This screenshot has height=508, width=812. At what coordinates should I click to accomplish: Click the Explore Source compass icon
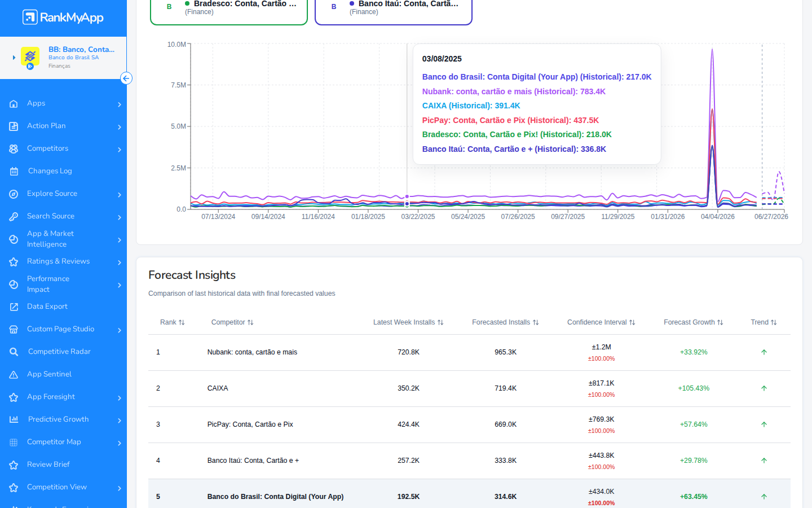pos(14,194)
